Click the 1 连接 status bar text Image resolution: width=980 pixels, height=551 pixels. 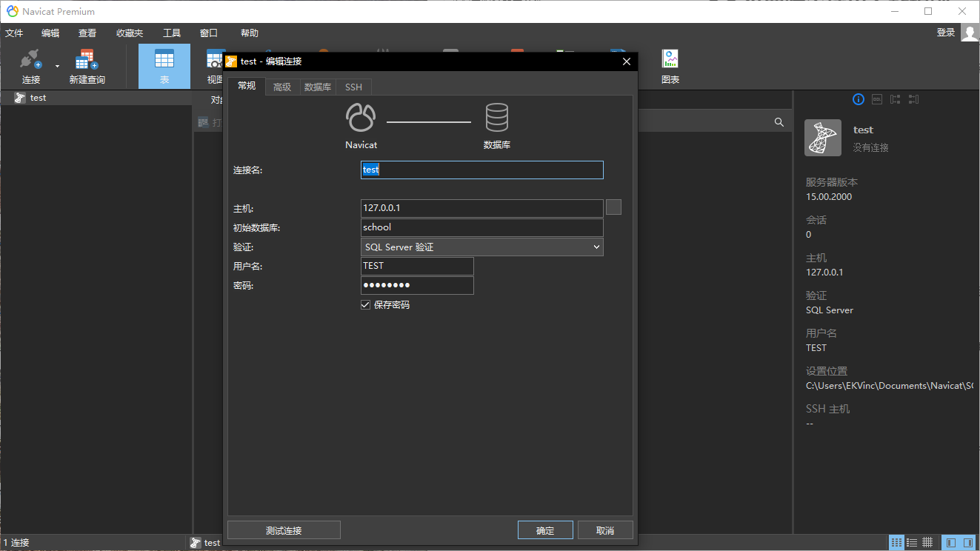pos(16,543)
